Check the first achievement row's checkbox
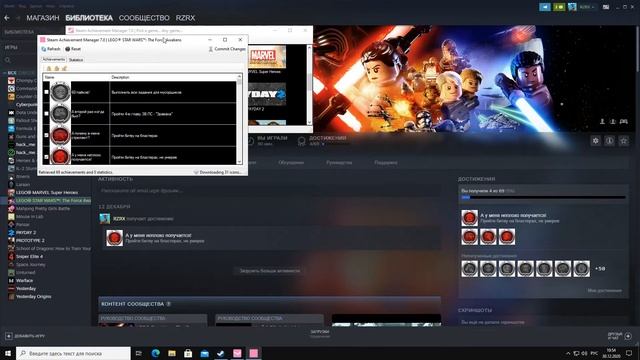 pyautogui.click(x=46, y=92)
